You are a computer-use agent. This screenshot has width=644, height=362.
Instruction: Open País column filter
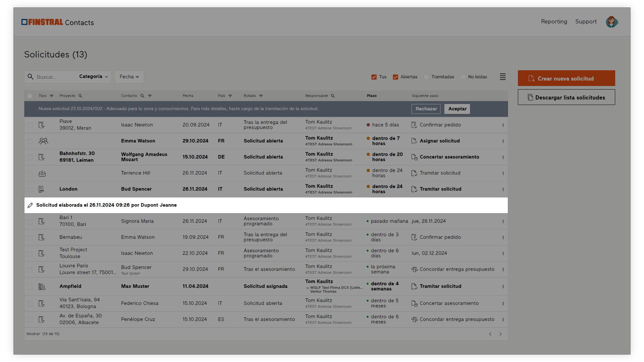(230, 96)
